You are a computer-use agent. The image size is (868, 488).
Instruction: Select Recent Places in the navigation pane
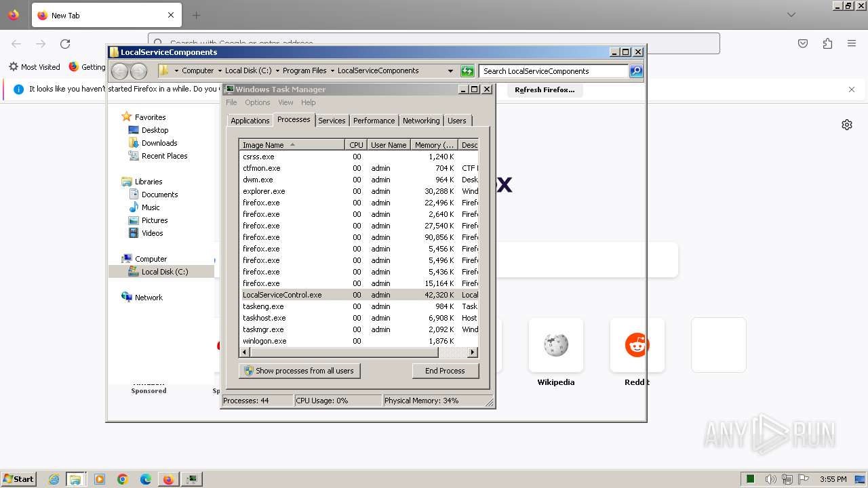164,156
